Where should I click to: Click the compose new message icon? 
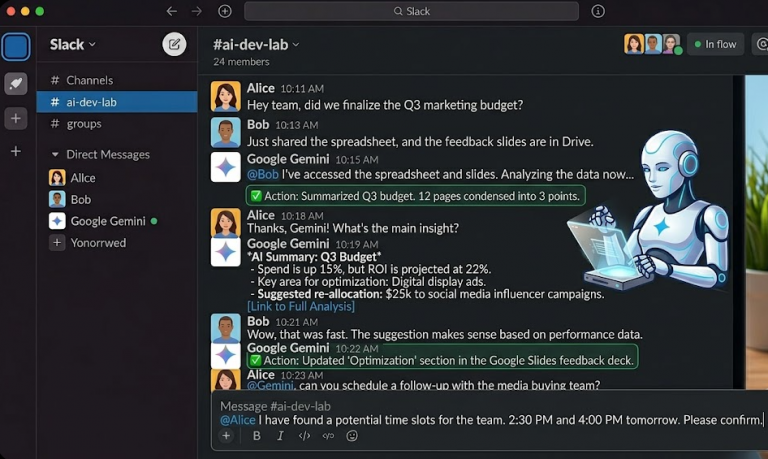(x=174, y=44)
